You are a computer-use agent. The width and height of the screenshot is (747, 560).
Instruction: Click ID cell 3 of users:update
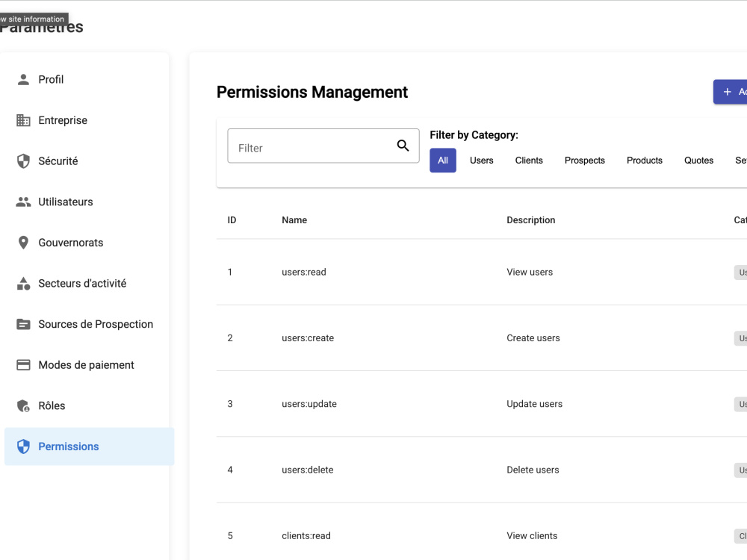(x=230, y=404)
